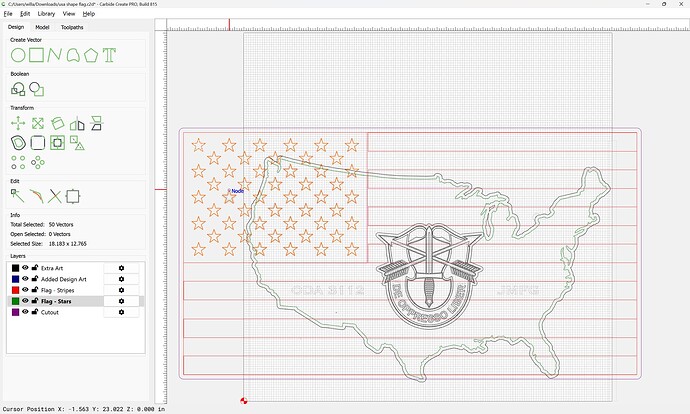Image resolution: width=690 pixels, height=414 pixels.
Task: Open the Mirror/Flip transform tool
Action: [77, 124]
